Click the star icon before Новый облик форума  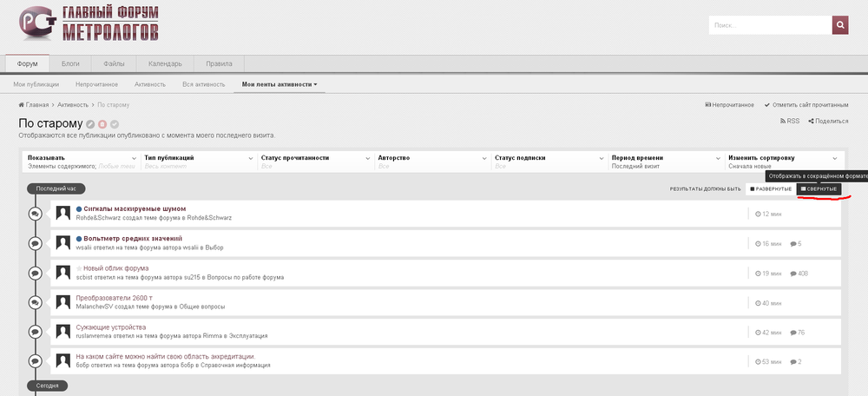79,268
